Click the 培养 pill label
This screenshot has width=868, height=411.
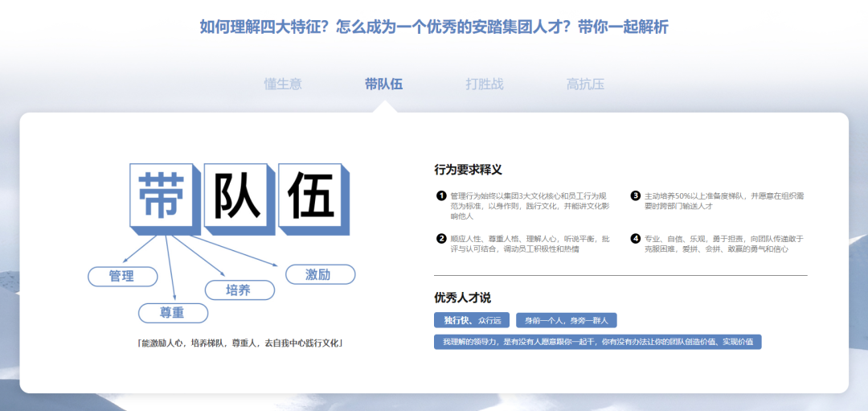240,290
